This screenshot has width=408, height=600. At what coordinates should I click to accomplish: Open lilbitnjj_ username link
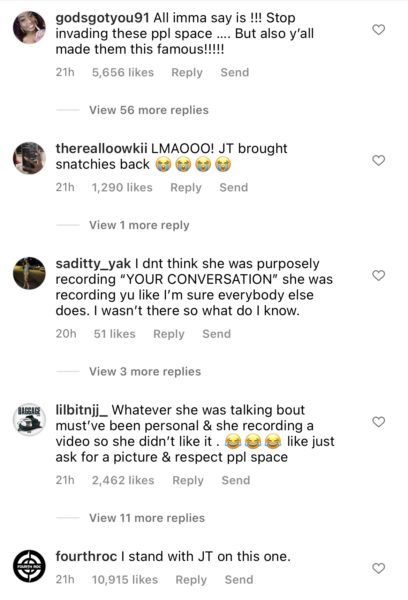(82, 410)
